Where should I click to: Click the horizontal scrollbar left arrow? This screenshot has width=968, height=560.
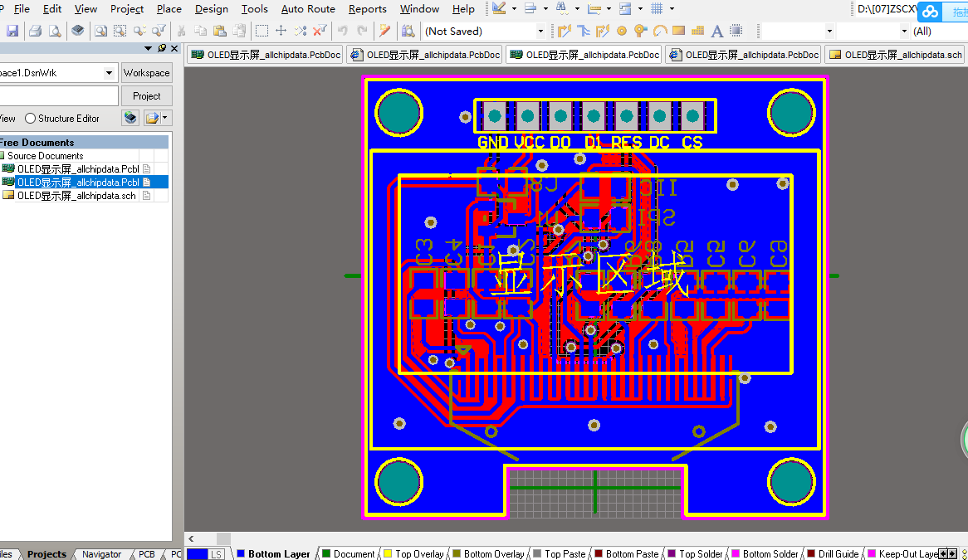(x=192, y=538)
